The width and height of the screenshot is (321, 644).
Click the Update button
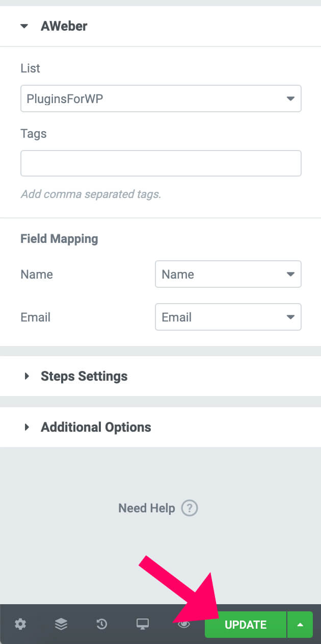point(245,624)
